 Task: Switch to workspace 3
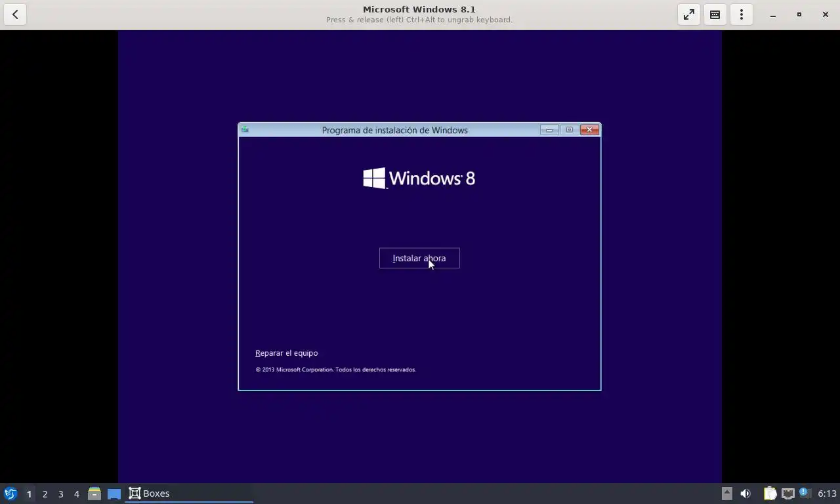(x=60, y=493)
